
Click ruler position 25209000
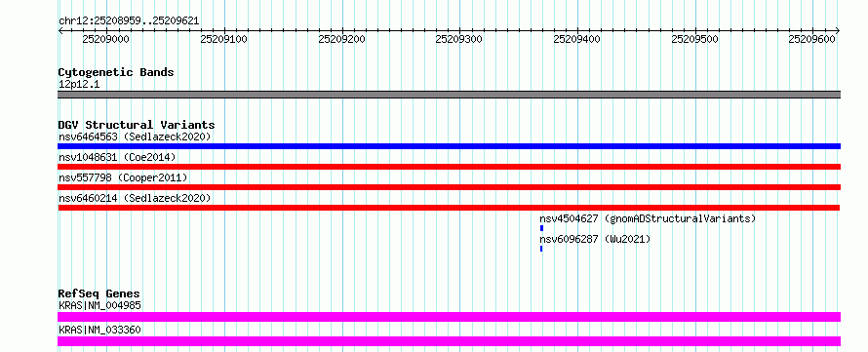105,39
